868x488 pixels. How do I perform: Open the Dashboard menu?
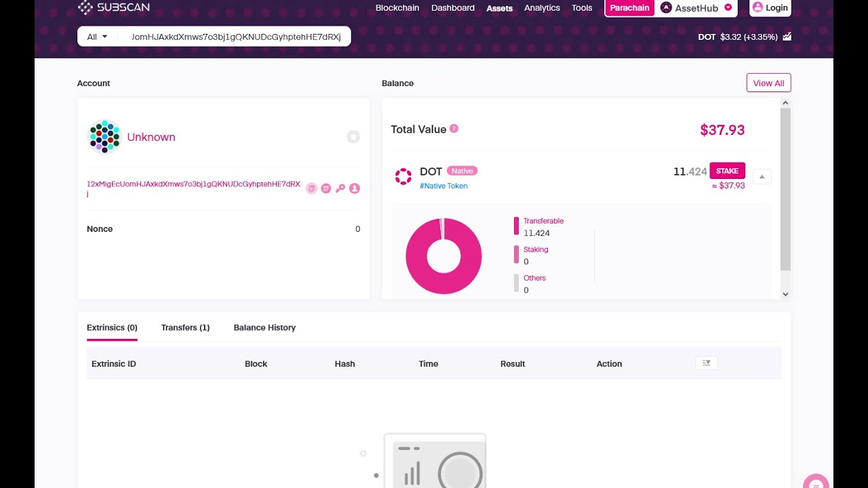453,8
